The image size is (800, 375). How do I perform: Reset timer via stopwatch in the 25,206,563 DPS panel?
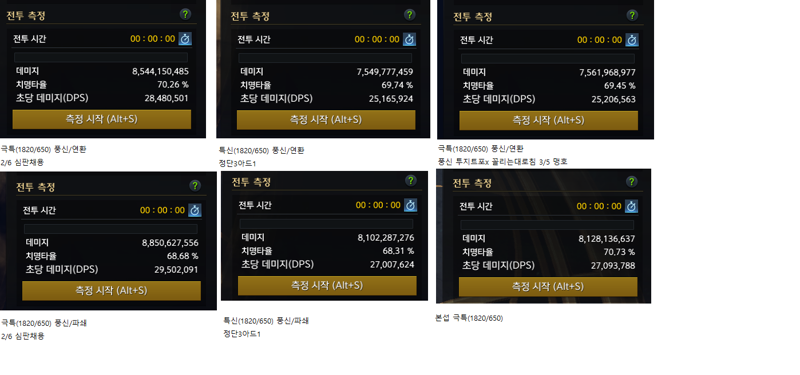point(632,40)
